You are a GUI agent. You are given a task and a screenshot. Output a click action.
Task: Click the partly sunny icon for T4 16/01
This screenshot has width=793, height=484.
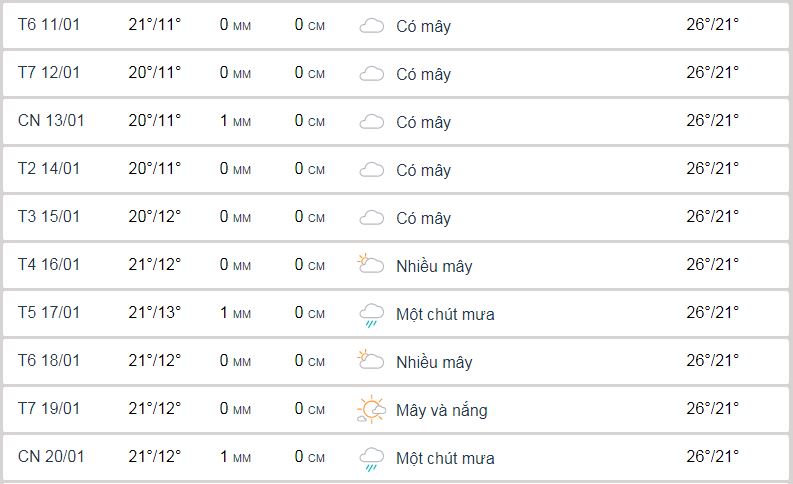click(x=371, y=264)
